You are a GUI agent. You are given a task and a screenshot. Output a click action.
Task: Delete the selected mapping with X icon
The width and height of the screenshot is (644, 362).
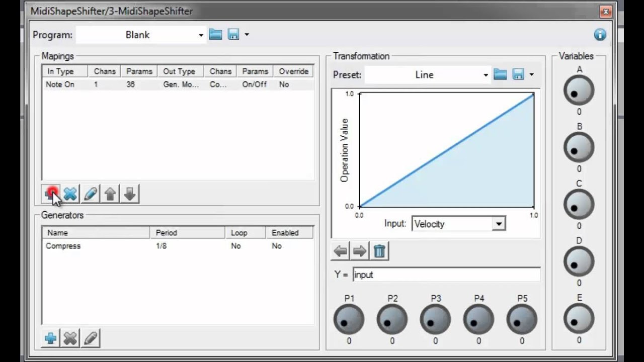pyautogui.click(x=70, y=194)
